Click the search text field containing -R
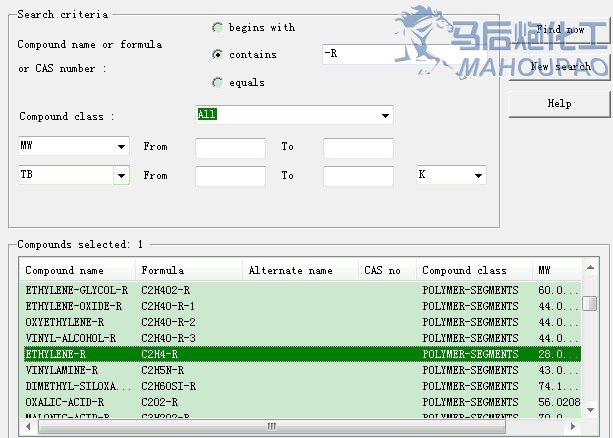 pyautogui.click(x=403, y=54)
